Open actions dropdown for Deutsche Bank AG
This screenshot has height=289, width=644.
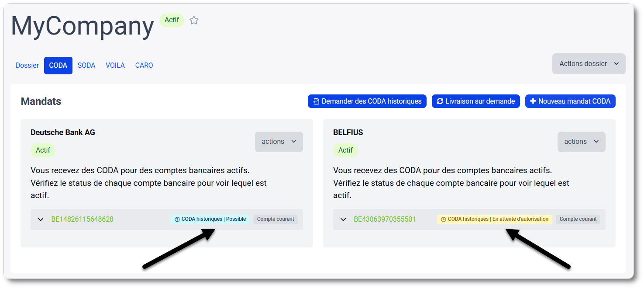click(279, 142)
